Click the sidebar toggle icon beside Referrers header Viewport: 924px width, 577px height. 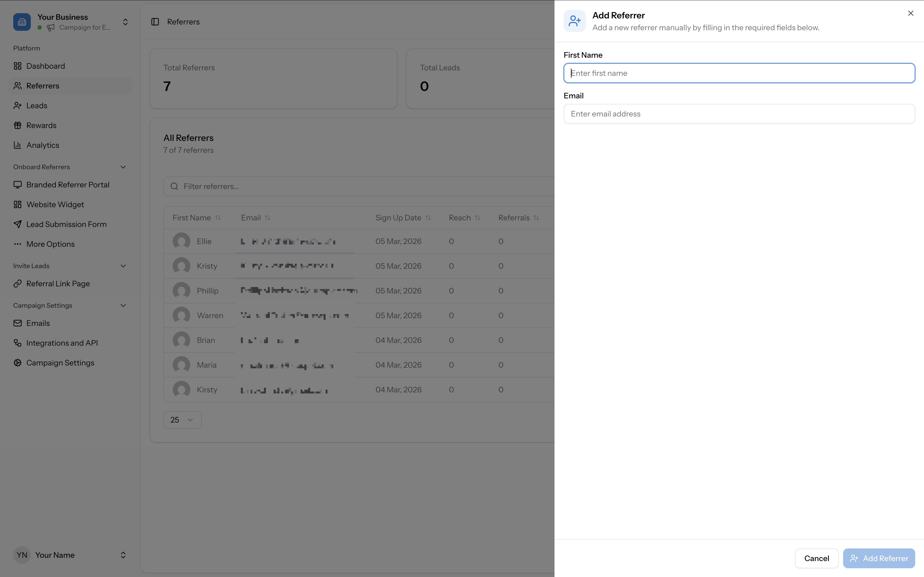[x=155, y=22]
